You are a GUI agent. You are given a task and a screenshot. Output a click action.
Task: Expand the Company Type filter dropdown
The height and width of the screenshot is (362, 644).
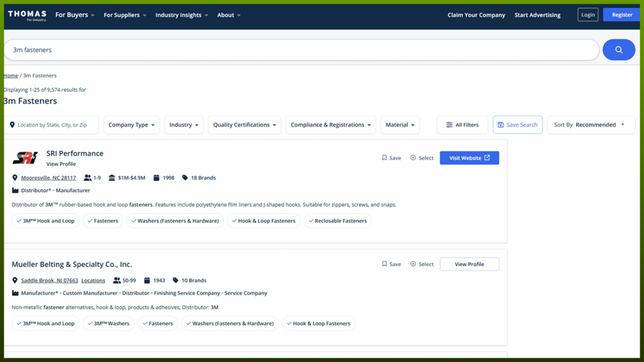131,125
